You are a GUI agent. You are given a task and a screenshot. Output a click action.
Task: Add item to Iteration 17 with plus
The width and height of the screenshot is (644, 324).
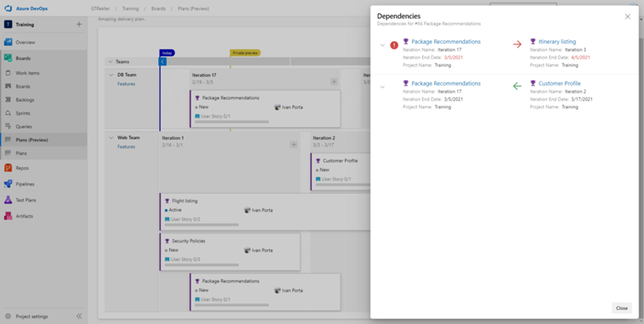pyautogui.click(x=334, y=82)
